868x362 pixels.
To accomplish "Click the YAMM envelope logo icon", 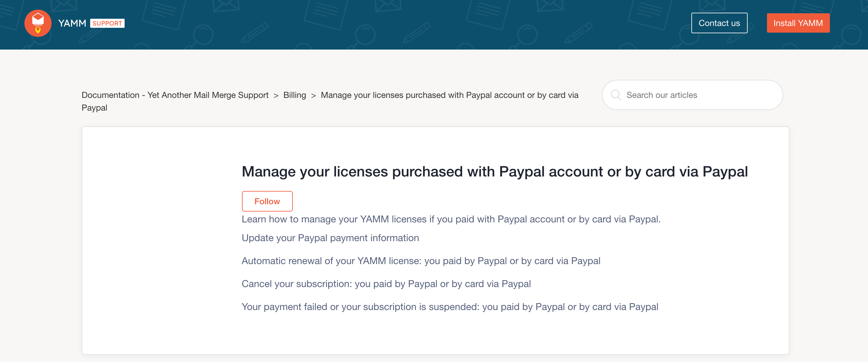I will coord(38,23).
